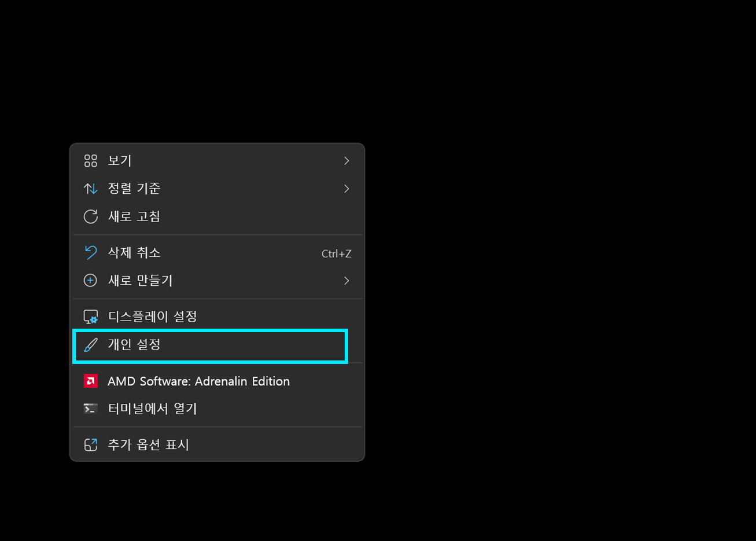Click the share-arrow icon beside 추가 옵션 표시
756x541 pixels.
click(91, 444)
